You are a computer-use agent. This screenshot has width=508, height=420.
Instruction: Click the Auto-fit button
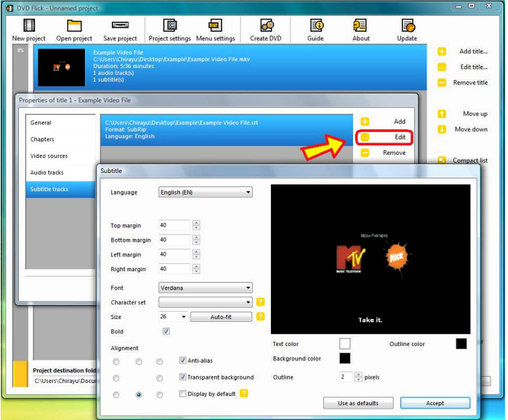221,317
